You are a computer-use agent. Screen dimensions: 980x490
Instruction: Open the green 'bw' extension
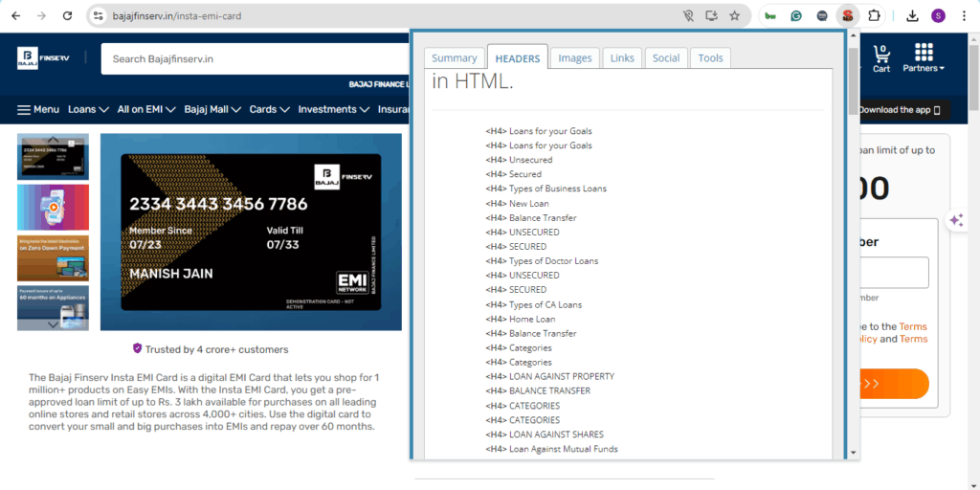point(770,16)
